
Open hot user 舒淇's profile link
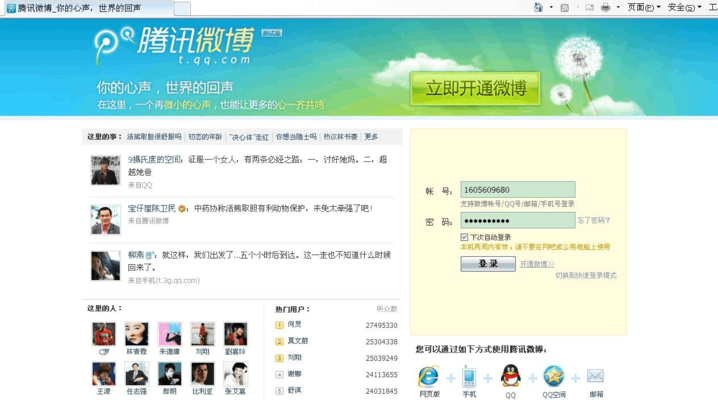[294, 390]
